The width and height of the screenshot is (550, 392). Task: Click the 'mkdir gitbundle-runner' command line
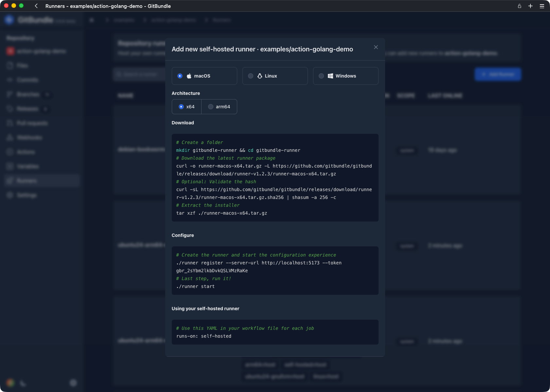coord(238,150)
